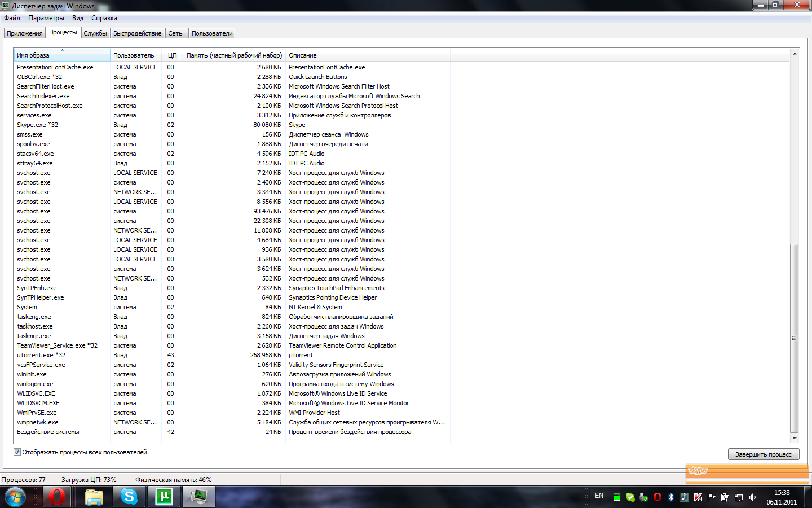Click the 'NT Kernel & System' description

315,307
